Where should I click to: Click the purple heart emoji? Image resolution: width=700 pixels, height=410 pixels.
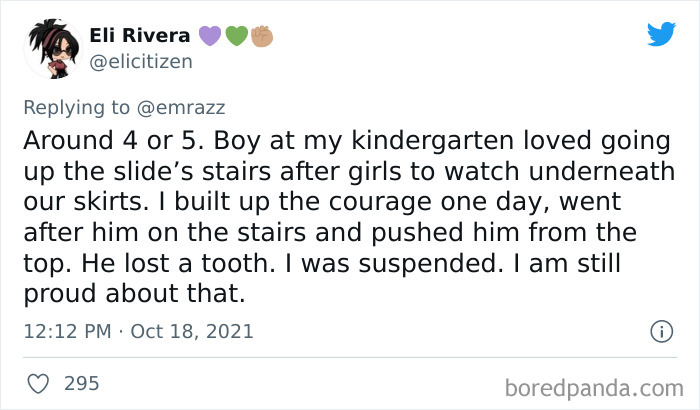pyautogui.click(x=210, y=36)
